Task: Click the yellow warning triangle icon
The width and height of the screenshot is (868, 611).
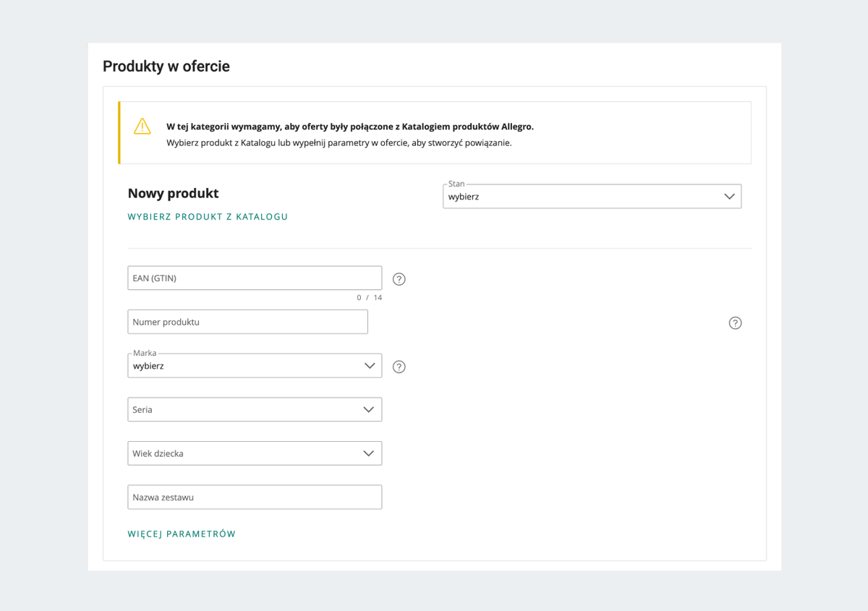Action: pyautogui.click(x=142, y=126)
